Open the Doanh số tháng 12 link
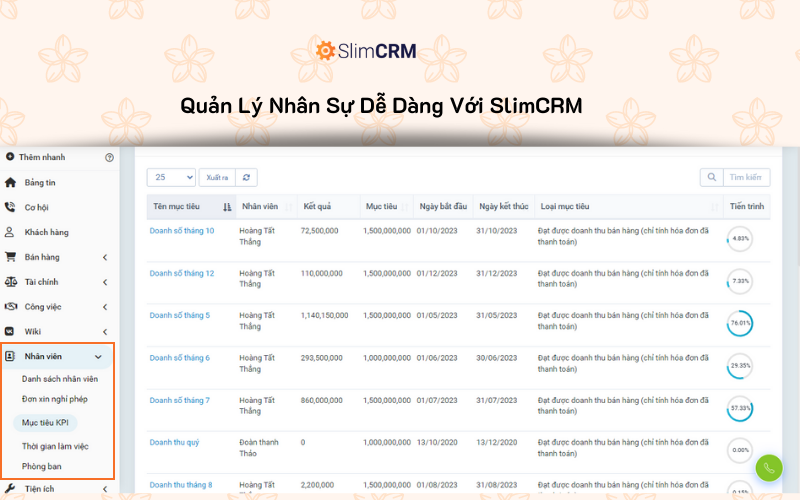 click(182, 273)
